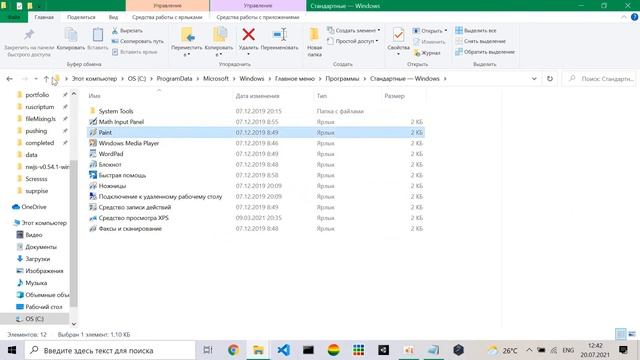Screen dimensions: 640x360
Task: Switch to the Home (Главная) tab
Action: 44,17
